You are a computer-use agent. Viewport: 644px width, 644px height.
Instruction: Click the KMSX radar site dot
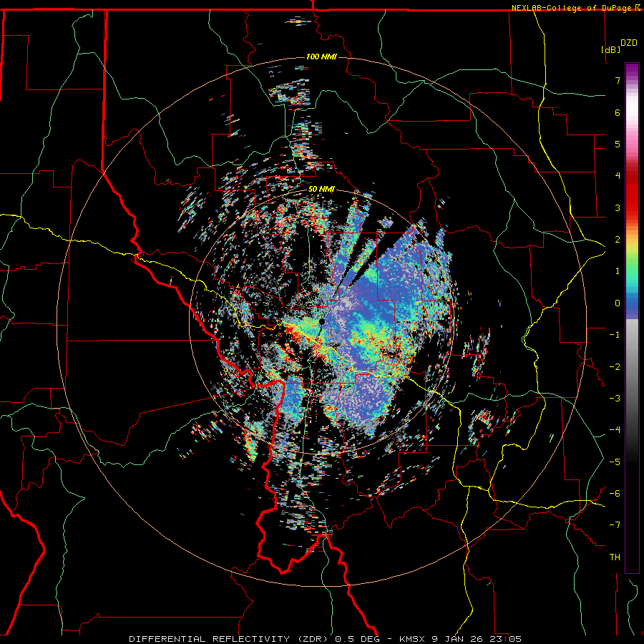coord(322,322)
